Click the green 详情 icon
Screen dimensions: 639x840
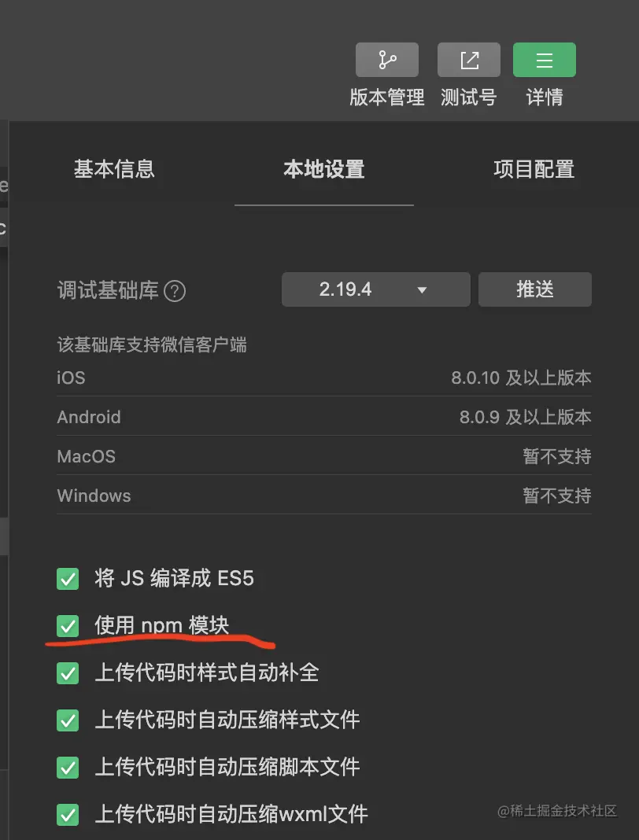coord(544,59)
